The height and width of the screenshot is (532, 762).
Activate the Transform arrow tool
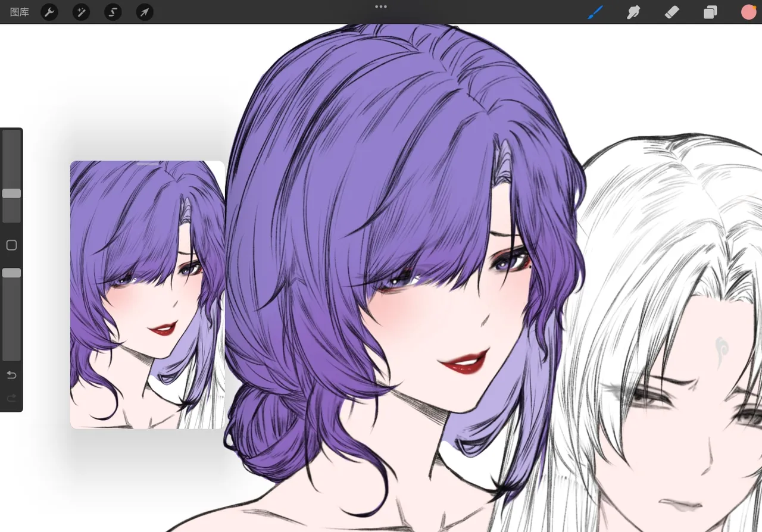point(144,12)
